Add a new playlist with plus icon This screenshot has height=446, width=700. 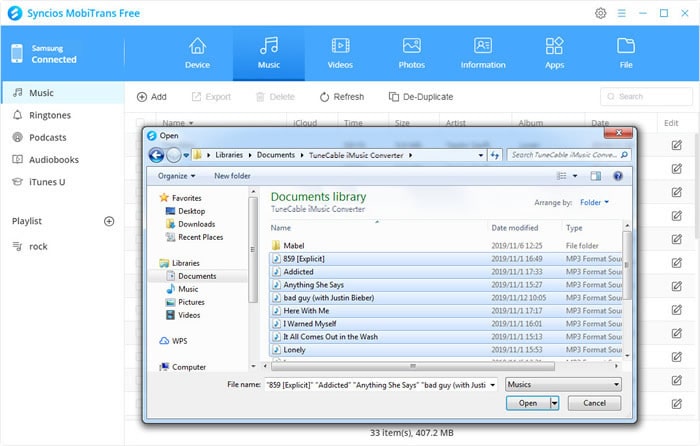[109, 221]
